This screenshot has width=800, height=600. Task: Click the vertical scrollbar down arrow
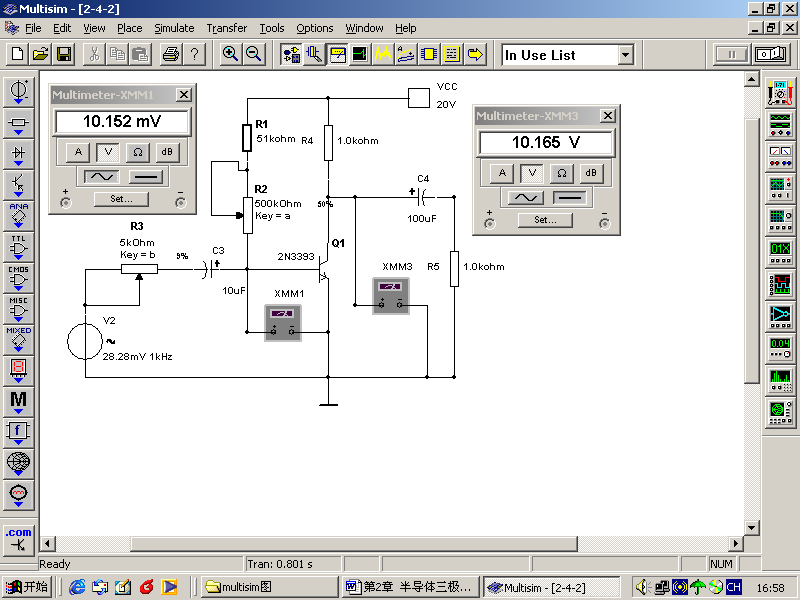[x=752, y=528]
